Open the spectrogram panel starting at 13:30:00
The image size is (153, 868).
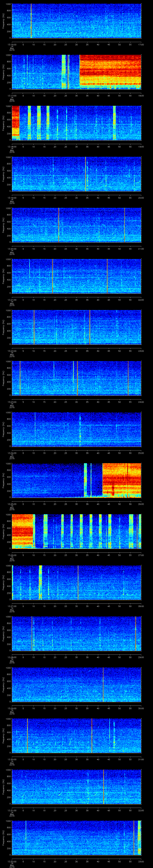tap(76, 736)
